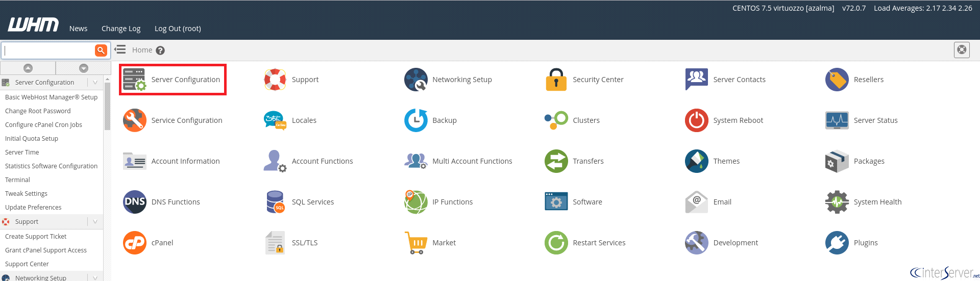This screenshot has height=281, width=980.
Task: Open Configure cPanel Cron Jobs link
Action: click(x=43, y=124)
